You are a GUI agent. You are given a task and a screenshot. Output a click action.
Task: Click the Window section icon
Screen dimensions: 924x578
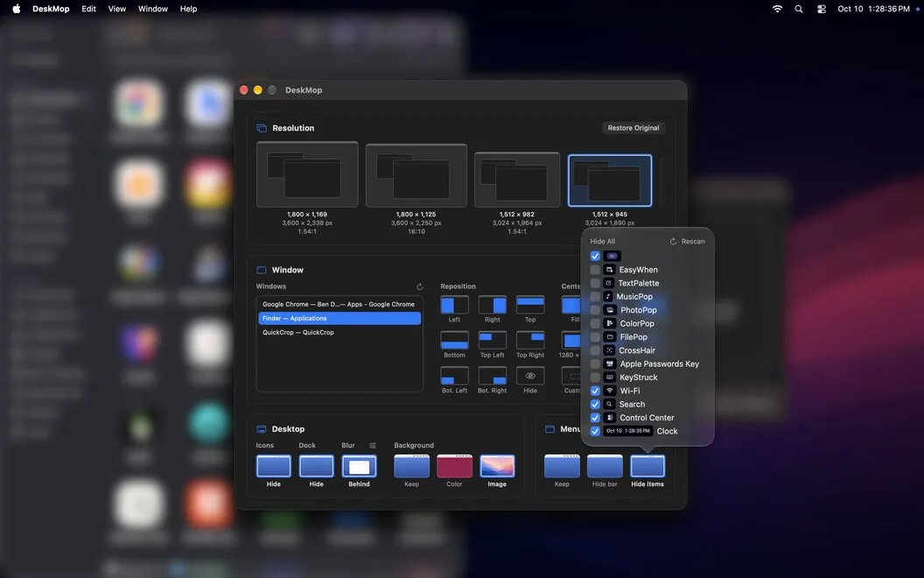click(x=262, y=270)
